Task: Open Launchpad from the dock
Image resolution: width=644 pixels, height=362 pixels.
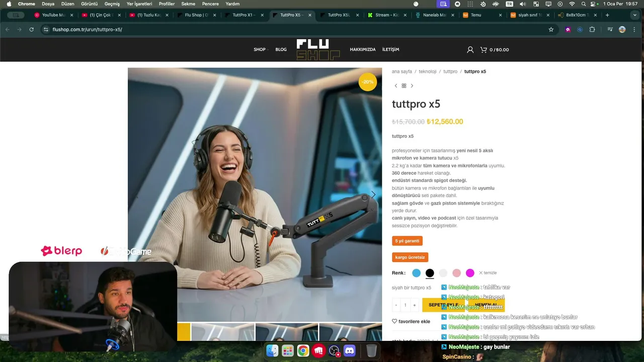Action: pyautogui.click(x=288, y=350)
